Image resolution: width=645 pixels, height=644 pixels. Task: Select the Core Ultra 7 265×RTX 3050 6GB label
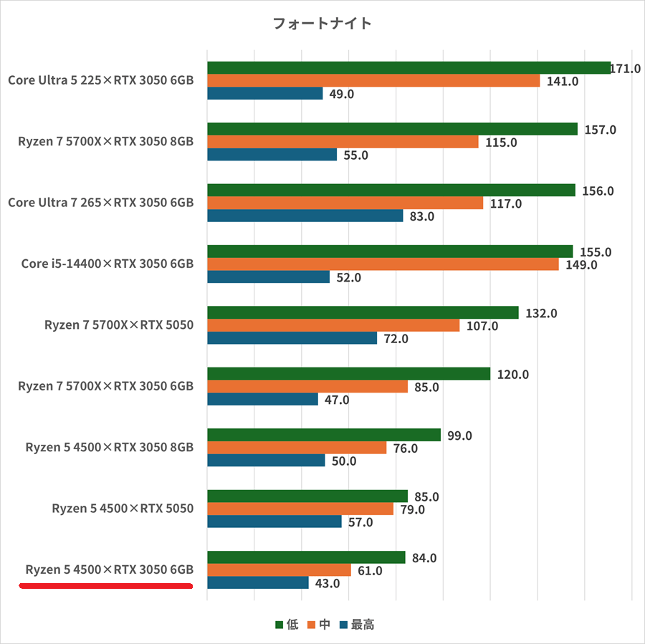[x=100, y=203]
